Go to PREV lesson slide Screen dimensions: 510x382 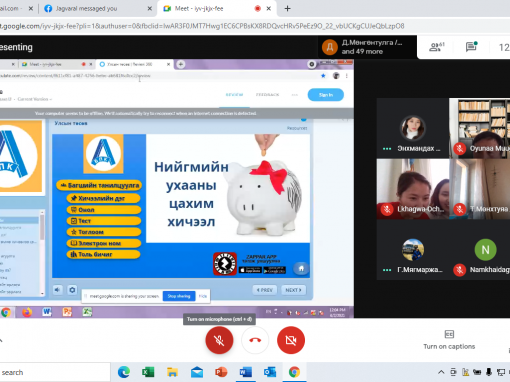(x=265, y=290)
